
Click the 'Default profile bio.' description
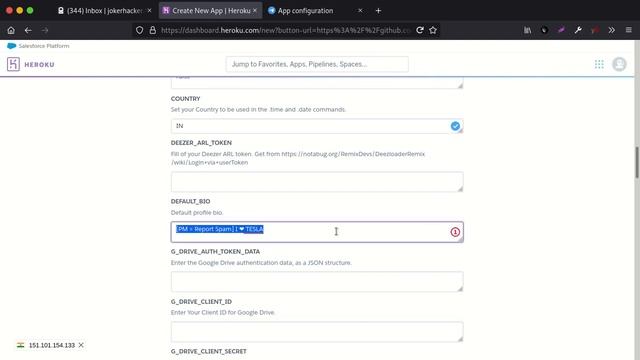point(197,213)
